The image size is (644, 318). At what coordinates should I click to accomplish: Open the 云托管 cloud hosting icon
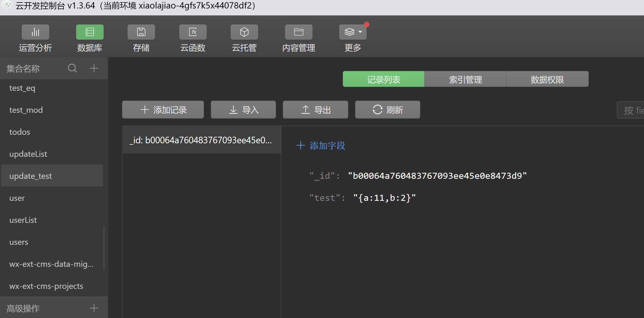tap(244, 32)
